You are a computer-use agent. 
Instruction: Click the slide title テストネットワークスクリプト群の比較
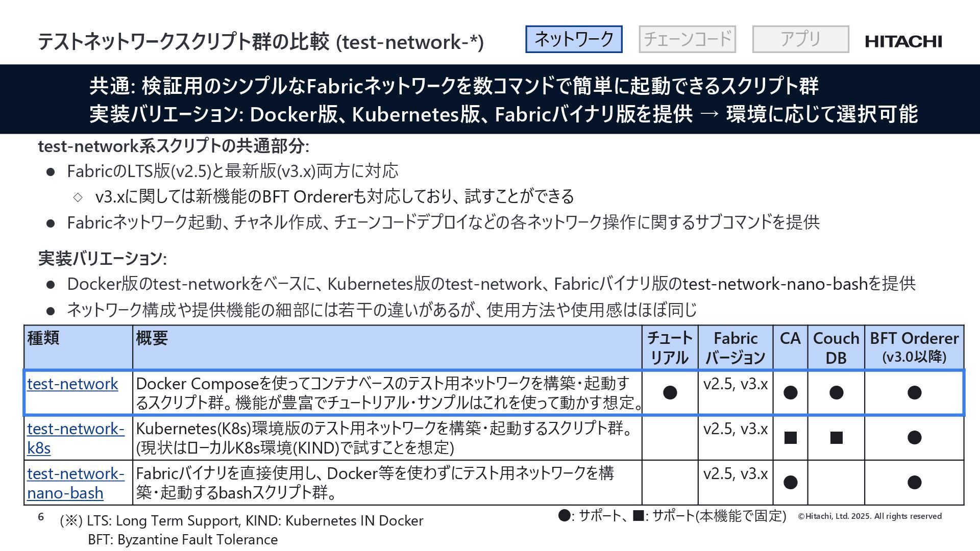pos(261,41)
